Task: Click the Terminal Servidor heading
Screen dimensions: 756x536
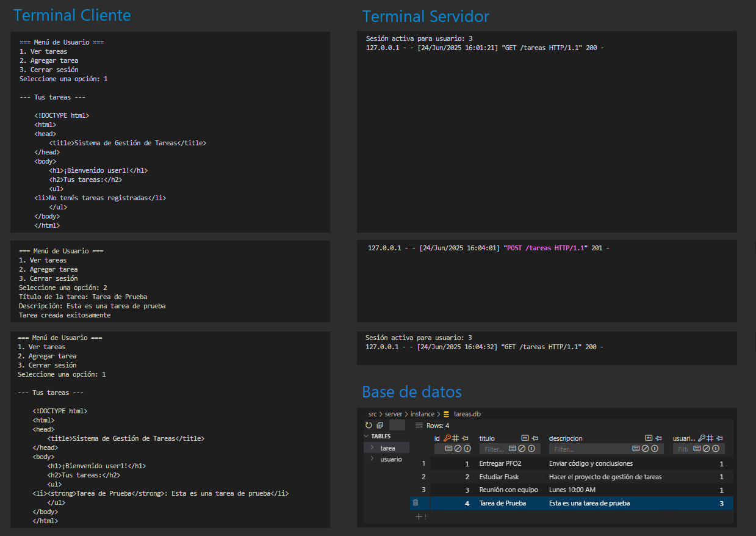Action: point(426,16)
